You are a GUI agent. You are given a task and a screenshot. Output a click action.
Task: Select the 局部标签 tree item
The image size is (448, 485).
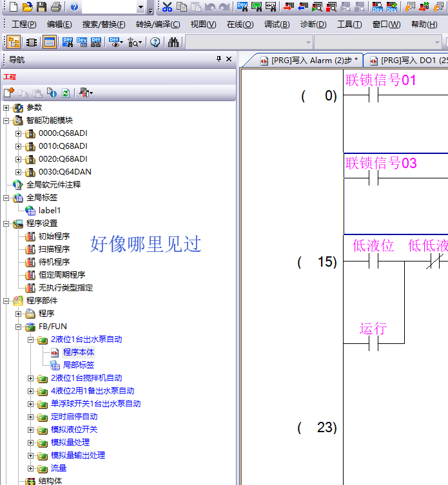point(78,365)
